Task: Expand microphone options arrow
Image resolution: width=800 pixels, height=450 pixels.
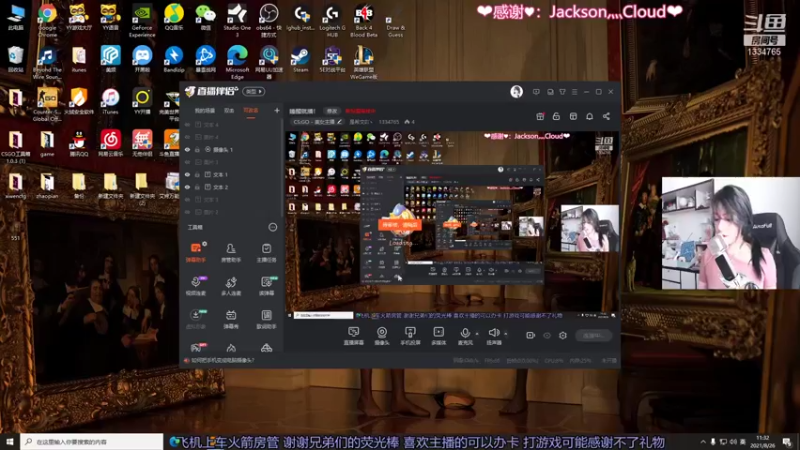Action: point(477,334)
